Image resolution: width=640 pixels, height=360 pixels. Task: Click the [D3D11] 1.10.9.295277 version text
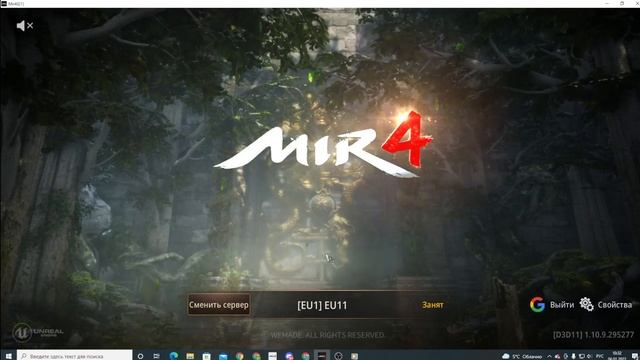click(x=593, y=335)
